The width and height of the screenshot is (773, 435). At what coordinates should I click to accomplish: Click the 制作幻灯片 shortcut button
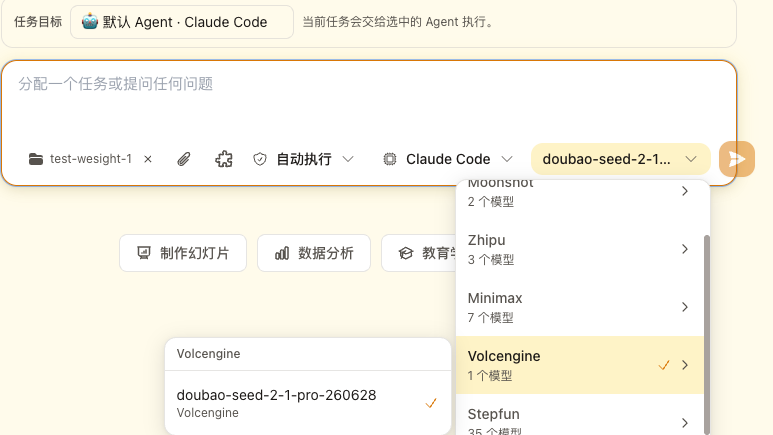click(183, 253)
